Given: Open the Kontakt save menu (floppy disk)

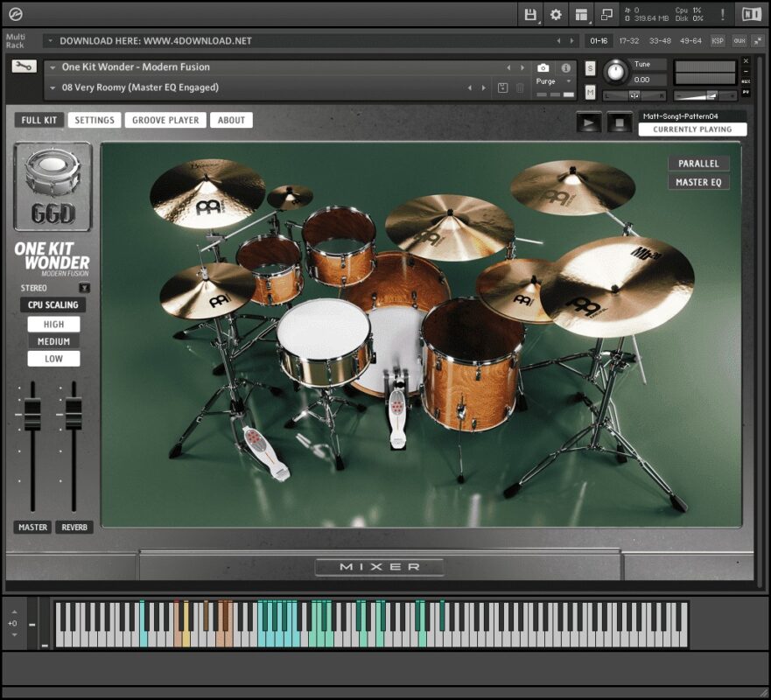Looking at the screenshot, I should point(530,14).
